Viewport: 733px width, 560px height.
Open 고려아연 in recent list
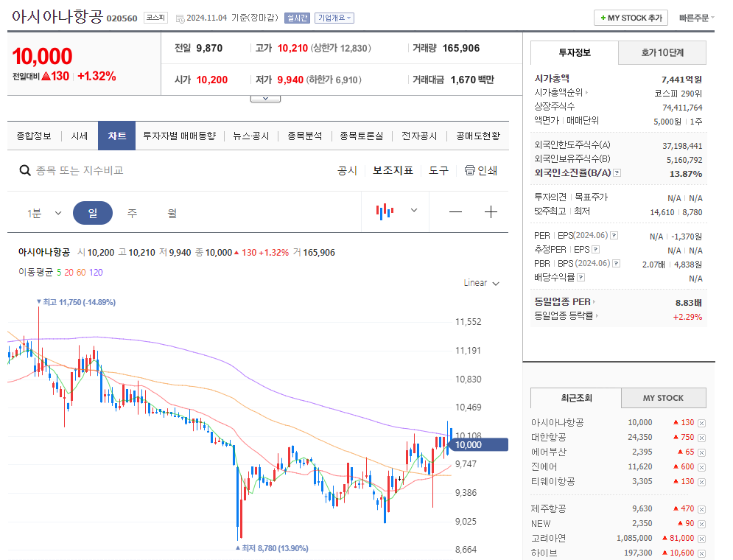point(548,538)
